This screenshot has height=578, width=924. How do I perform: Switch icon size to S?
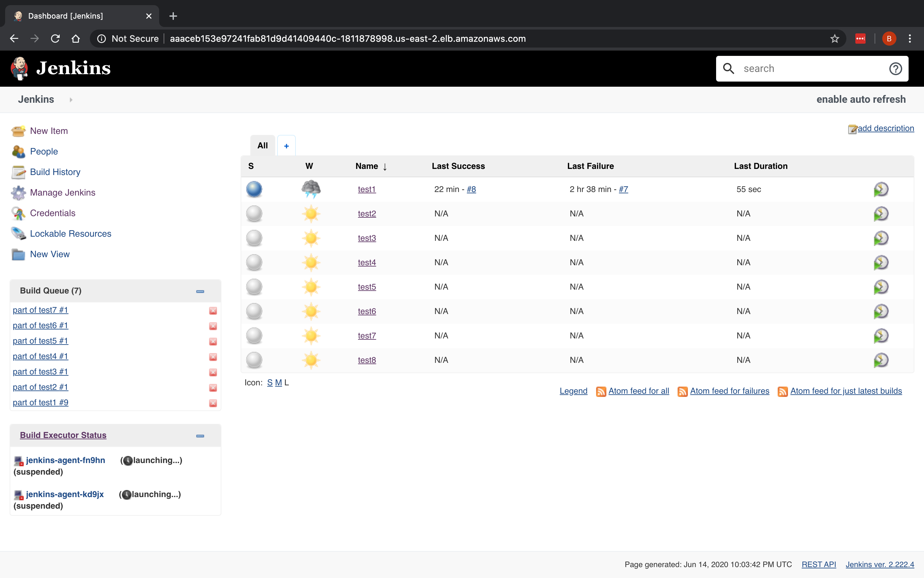click(269, 383)
